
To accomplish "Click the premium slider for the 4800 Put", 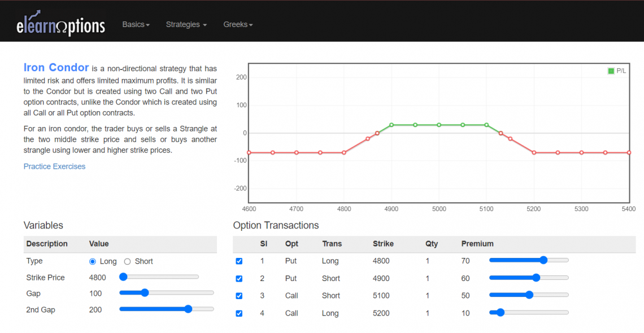I will 543,260.
